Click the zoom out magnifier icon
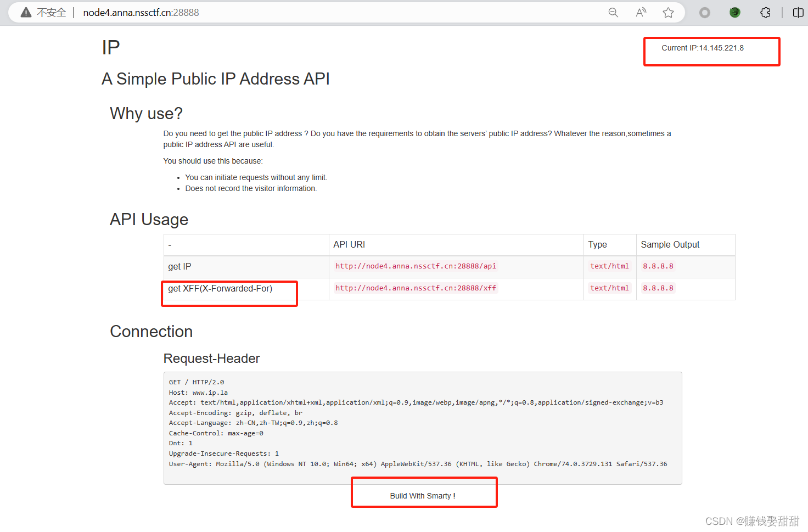 613,12
